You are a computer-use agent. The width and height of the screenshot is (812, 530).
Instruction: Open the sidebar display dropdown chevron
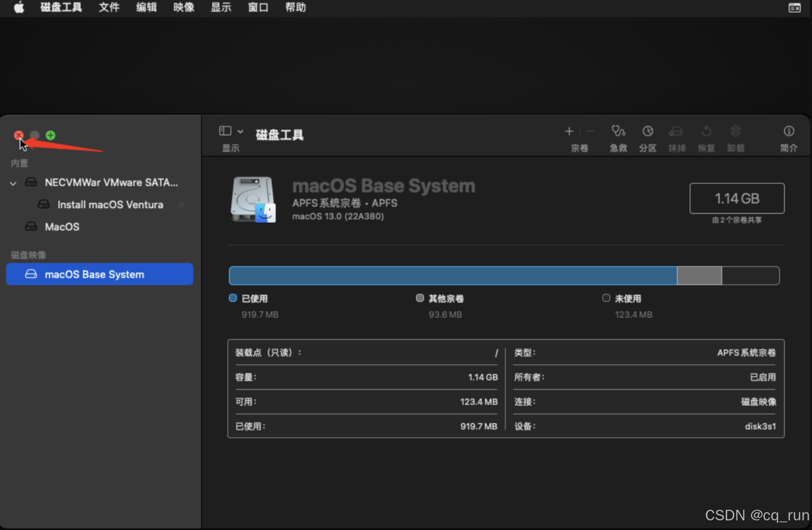240,131
